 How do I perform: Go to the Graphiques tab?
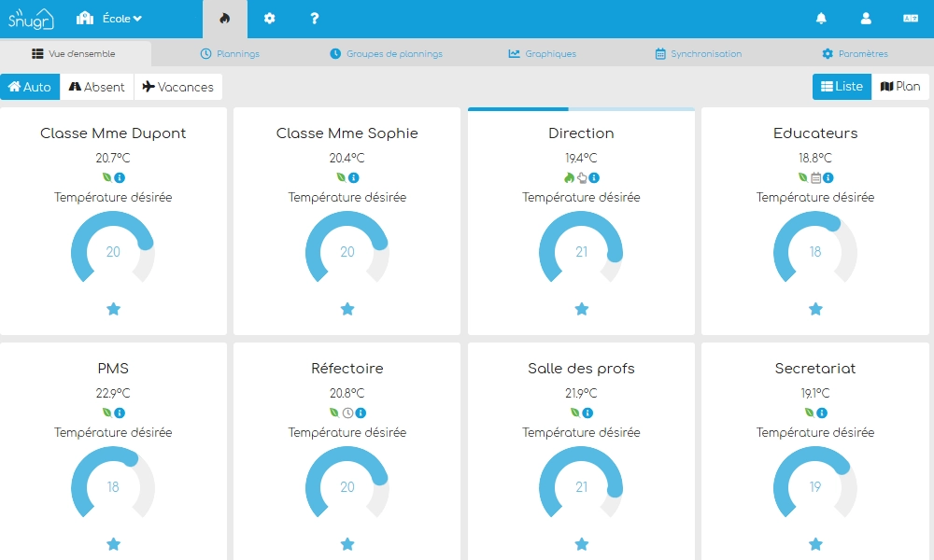[542, 53]
